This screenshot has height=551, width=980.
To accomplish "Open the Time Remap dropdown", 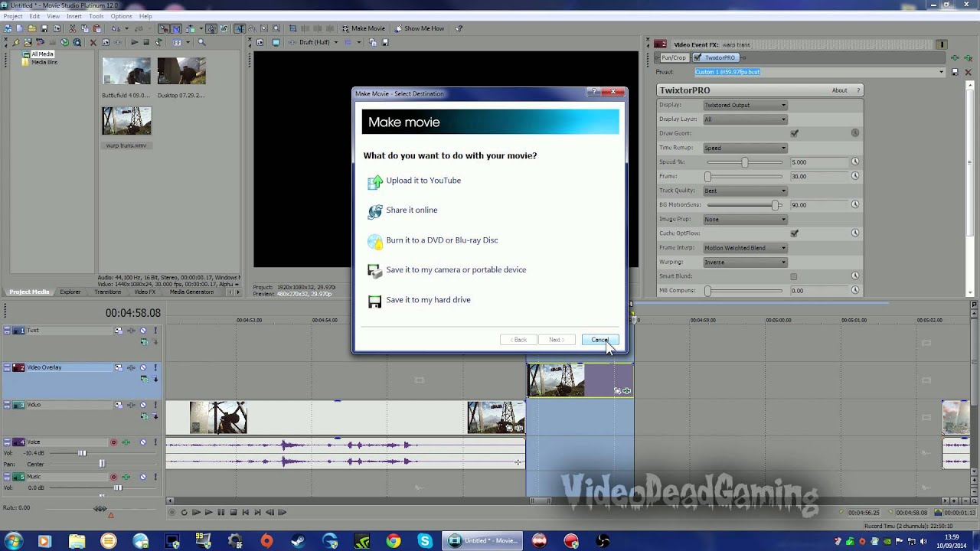I will [745, 148].
